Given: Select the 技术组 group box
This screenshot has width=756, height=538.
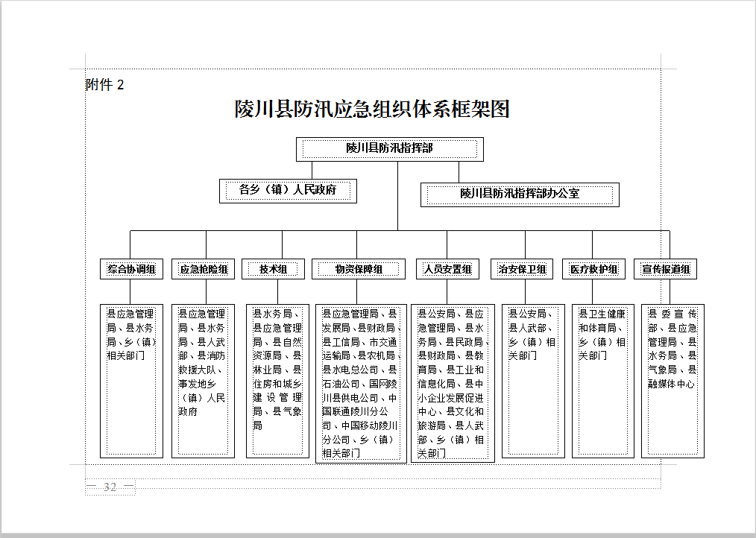Looking at the screenshot, I should click(x=273, y=269).
